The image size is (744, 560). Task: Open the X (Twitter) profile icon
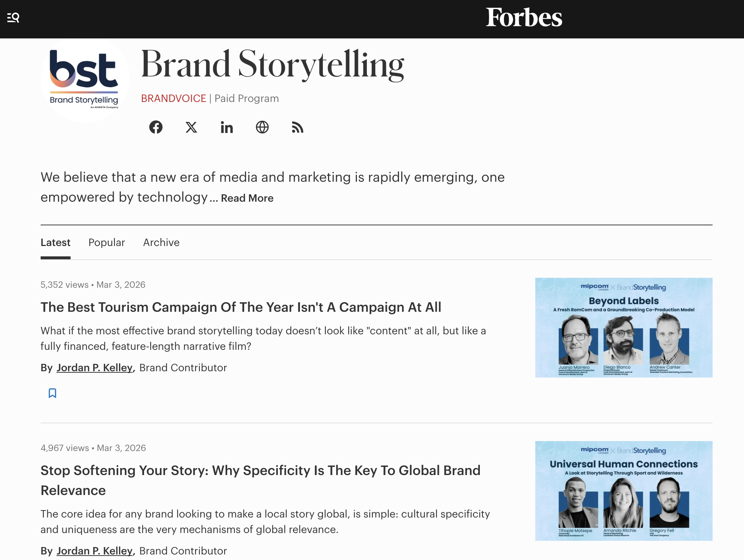pyautogui.click(x=191, y=127)
